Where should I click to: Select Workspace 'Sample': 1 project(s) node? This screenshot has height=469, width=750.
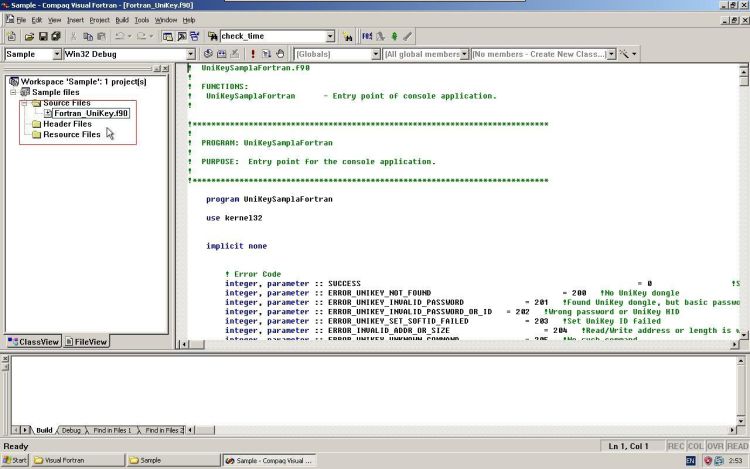pyautogui.click(x=83, y=82)
